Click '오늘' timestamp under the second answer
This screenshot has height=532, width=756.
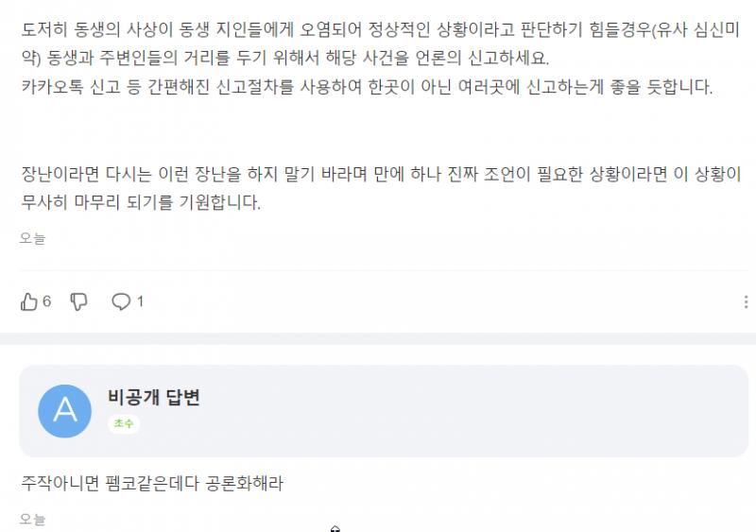[x=32, y=520]
